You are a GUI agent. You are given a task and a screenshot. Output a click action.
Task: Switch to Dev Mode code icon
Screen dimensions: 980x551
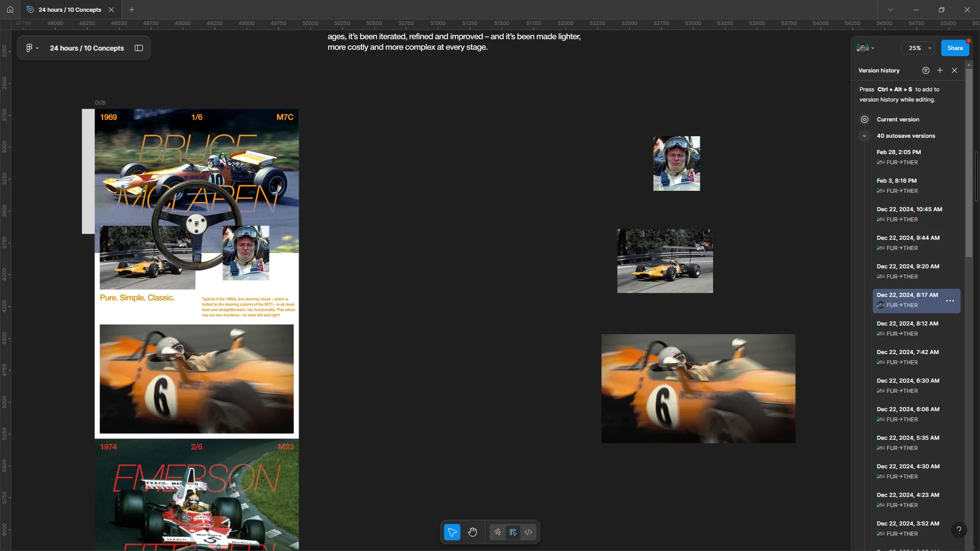click(528, 532)
